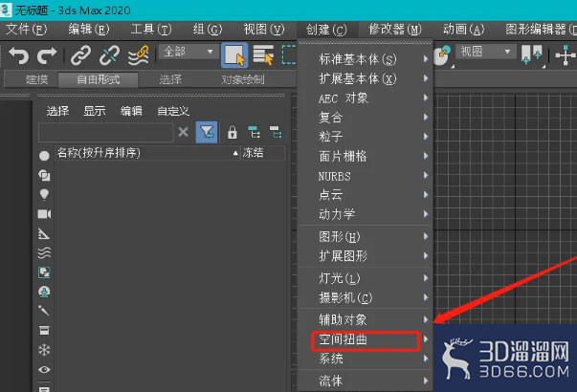Click the sort by layer icon

(276, 132)
